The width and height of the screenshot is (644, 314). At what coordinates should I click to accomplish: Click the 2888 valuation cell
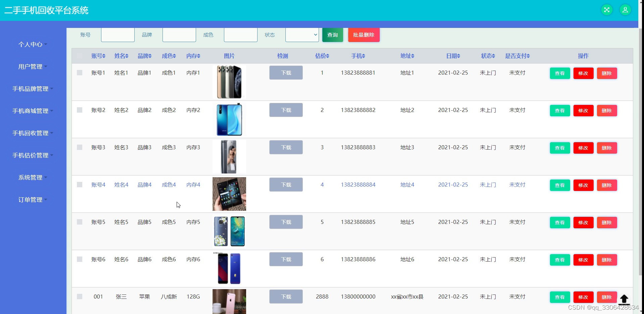point(322,297)
